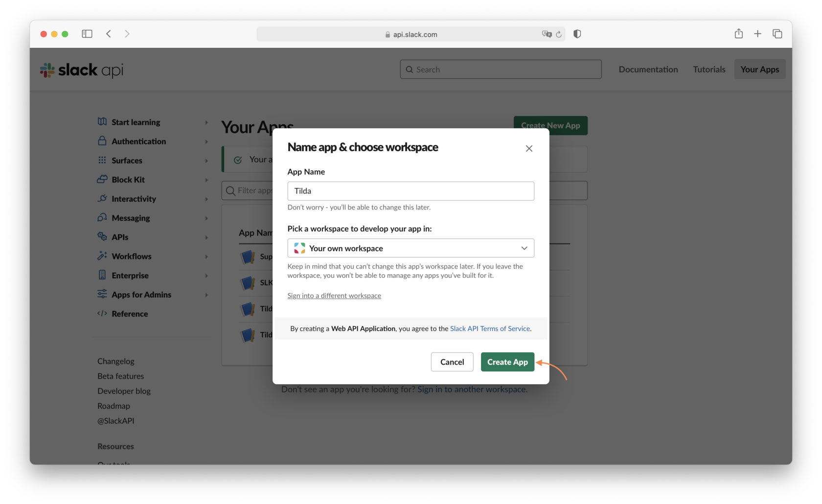Click the Create New App button

[550, 125]
